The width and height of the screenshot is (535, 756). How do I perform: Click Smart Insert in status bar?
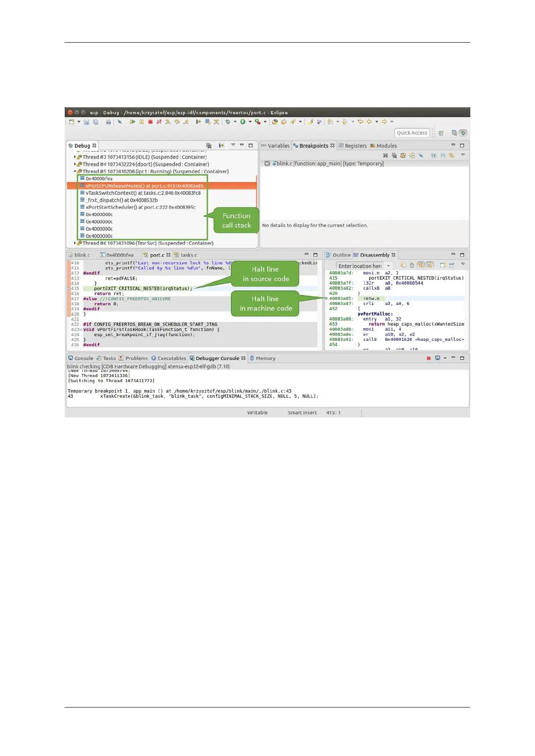[302, 413]
